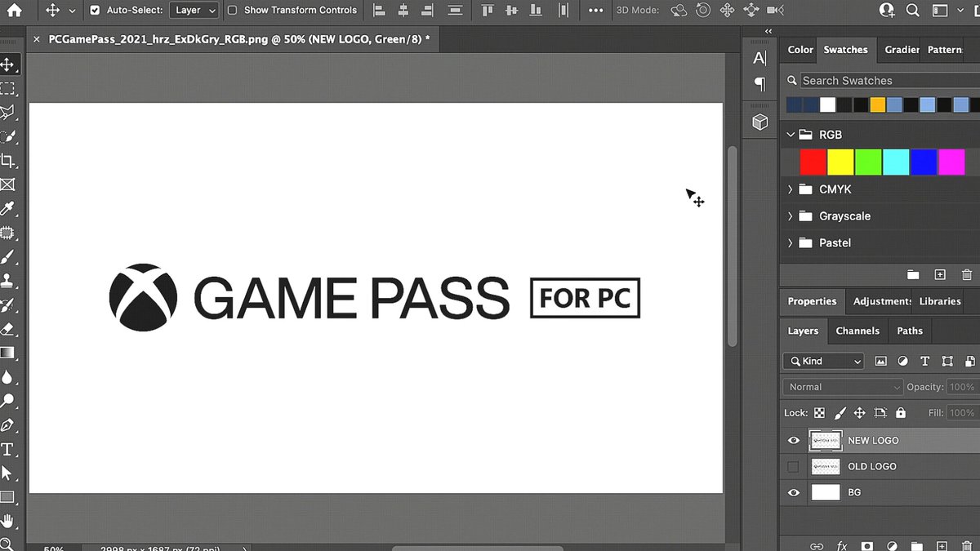The height and width of the screenshot is (551, 980).
Task: Switch to the Paths tab
Action: pyautogui.click(x=910, y=331)
